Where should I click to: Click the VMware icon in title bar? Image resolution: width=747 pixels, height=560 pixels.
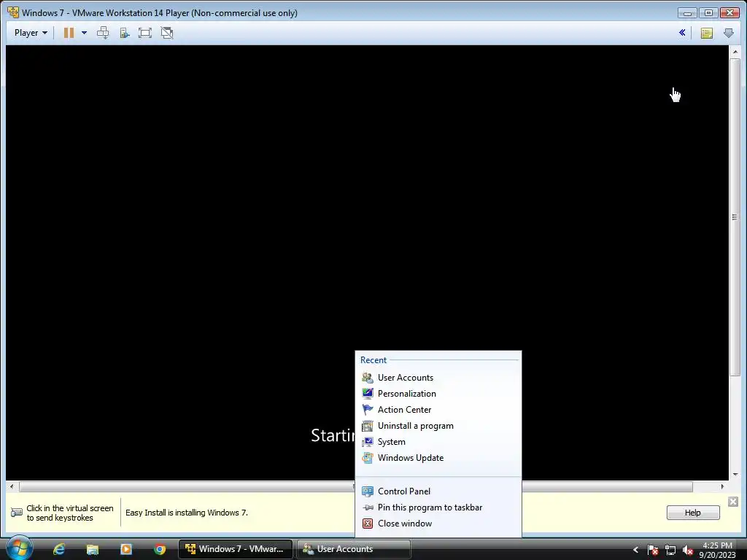point(13,12)
